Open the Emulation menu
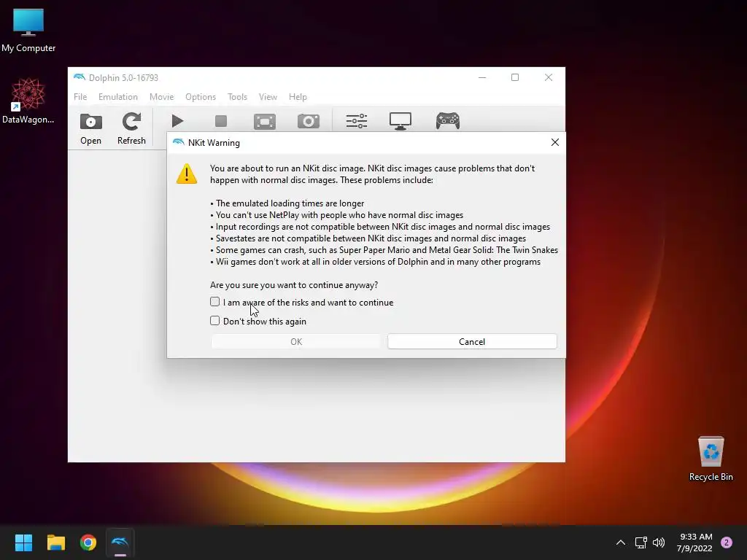Viewport: 747px width, 560px height. tap(118, 97)
